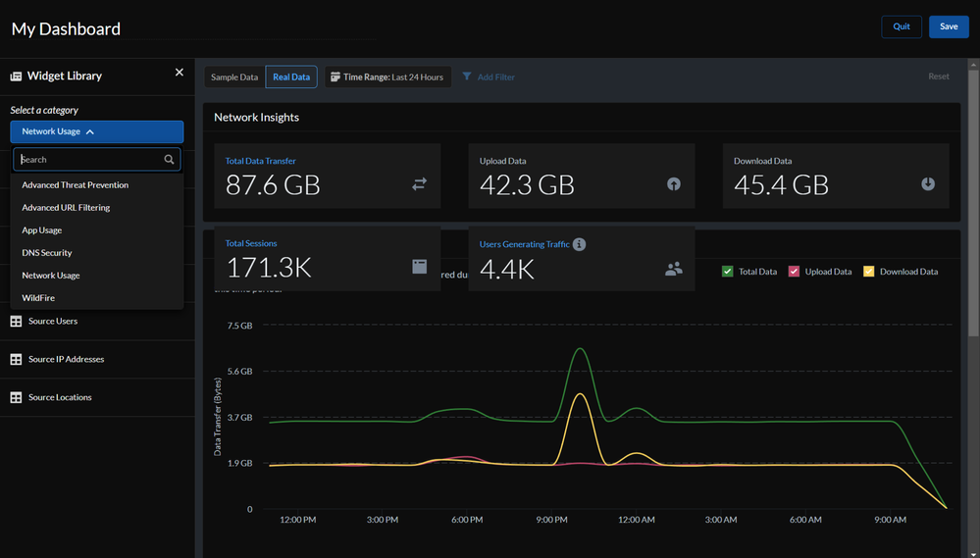Image resolution: width=980 pixels, height=558 pixels.
Task: Click the Upload Data arrow icon
Action: pyautogui.click(x=674, y=183)
